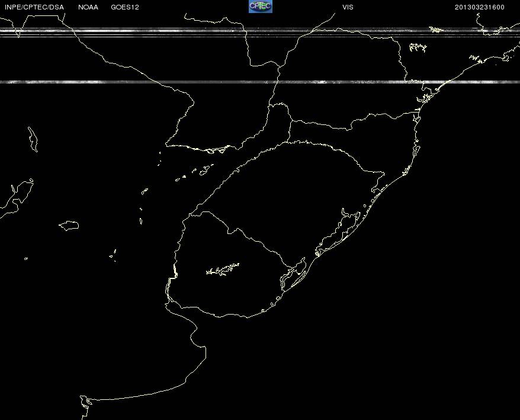Click the GOES12 satellite label
Screen dimensions: 520x420
coord(125,7)
